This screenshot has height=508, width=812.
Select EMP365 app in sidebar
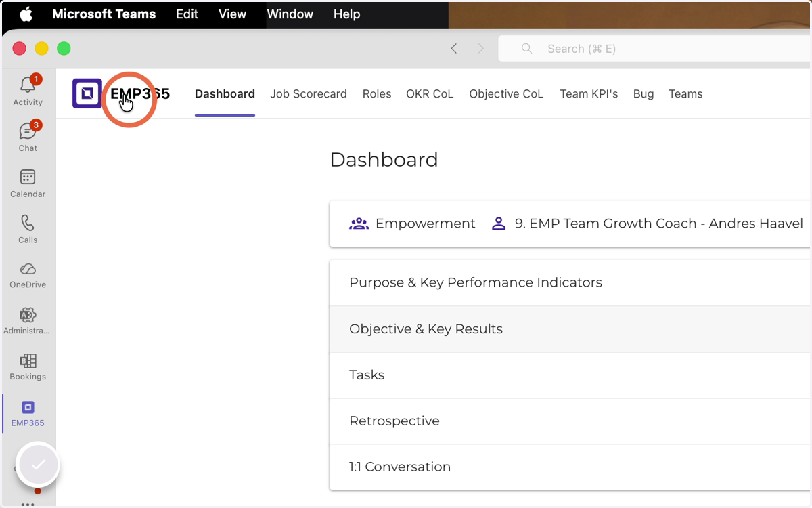(28, 413)
